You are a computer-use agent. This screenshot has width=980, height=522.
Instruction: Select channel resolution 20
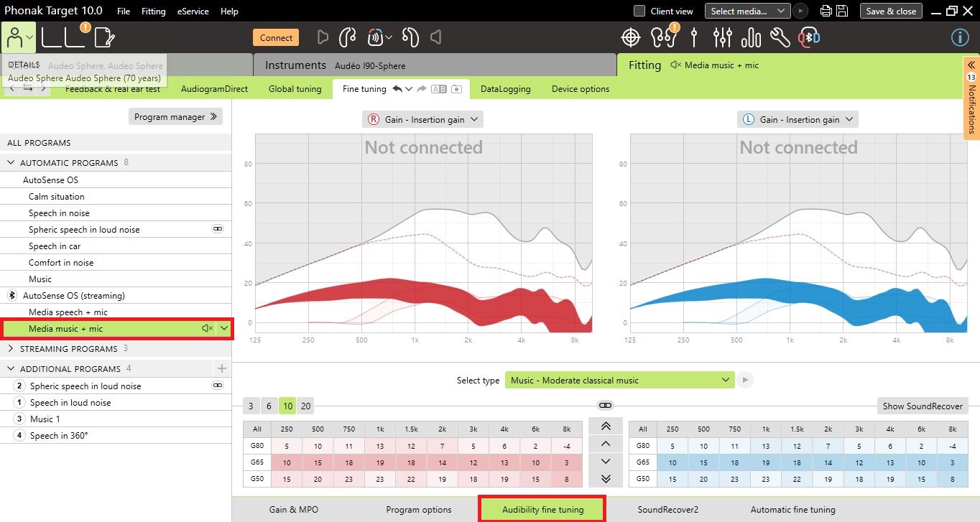305,406
